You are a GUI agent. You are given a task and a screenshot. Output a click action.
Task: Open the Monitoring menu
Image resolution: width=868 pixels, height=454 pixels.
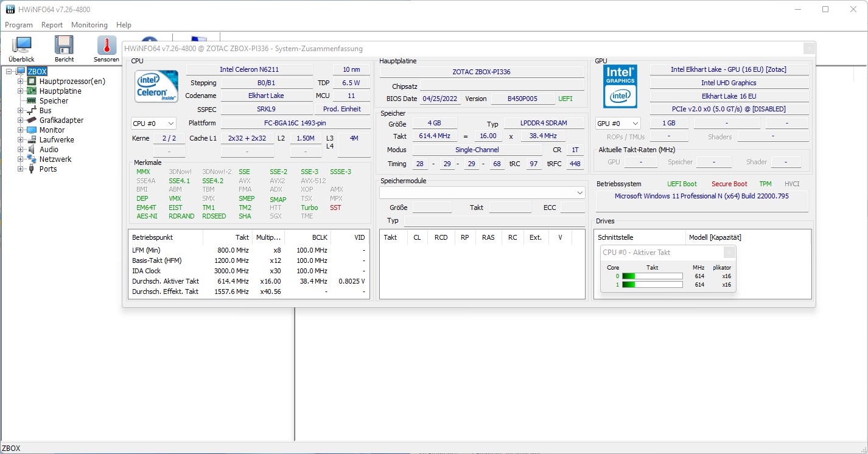click(89, 25)
